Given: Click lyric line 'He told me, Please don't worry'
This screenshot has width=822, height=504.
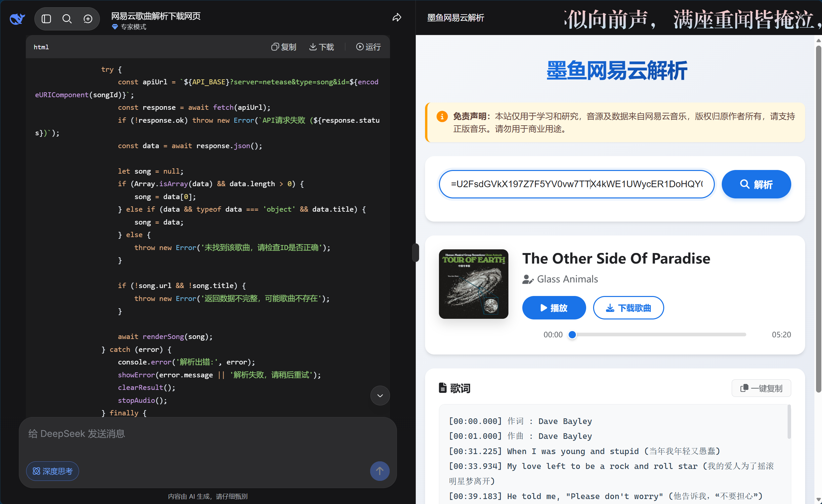Looking at the screenshot, I should [606, 496].
